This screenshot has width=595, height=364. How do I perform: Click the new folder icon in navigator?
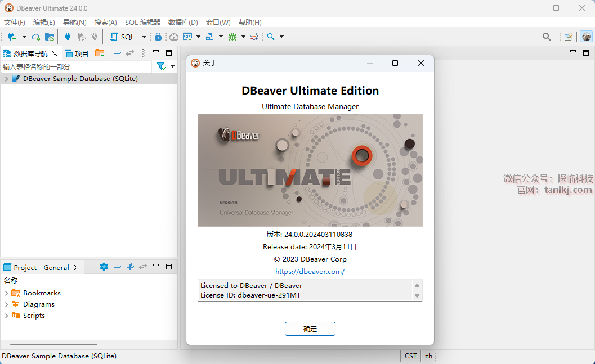(x=100, y=53)
